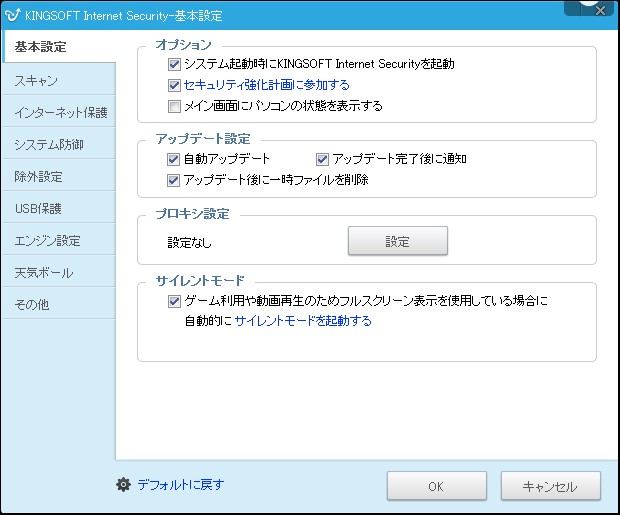Click the オプション group heading

coord(183,45)
